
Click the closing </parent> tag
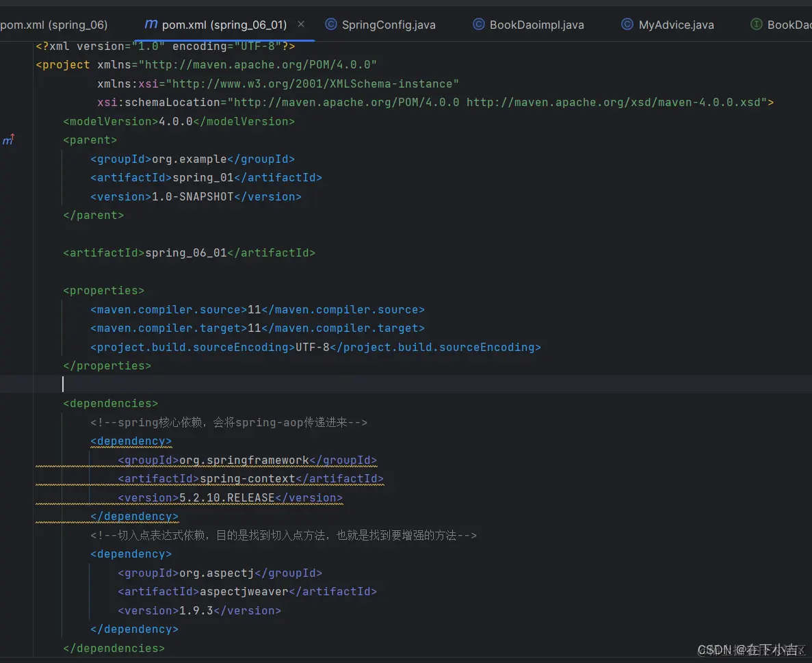[x=93, y=215]
